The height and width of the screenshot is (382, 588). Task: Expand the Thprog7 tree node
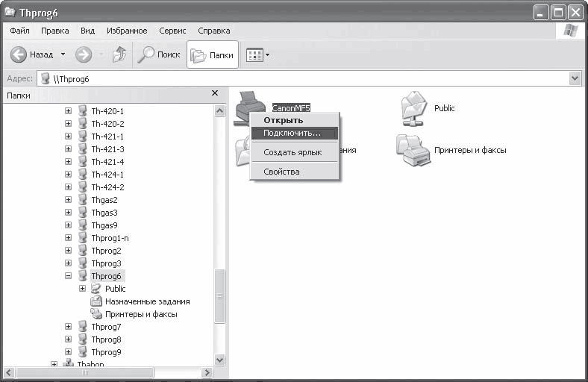coord(68,327)
